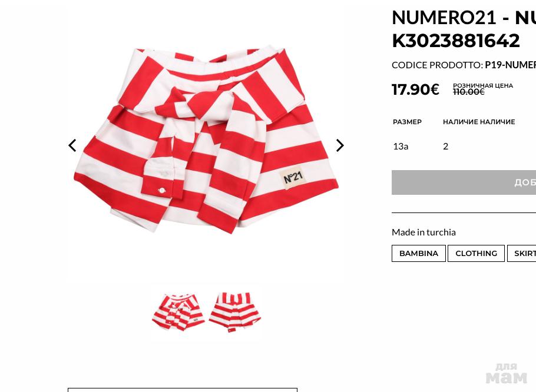Click the availability quantity 2
The image size is (536, 392).
pyautogui.click(x=445, y=146)
